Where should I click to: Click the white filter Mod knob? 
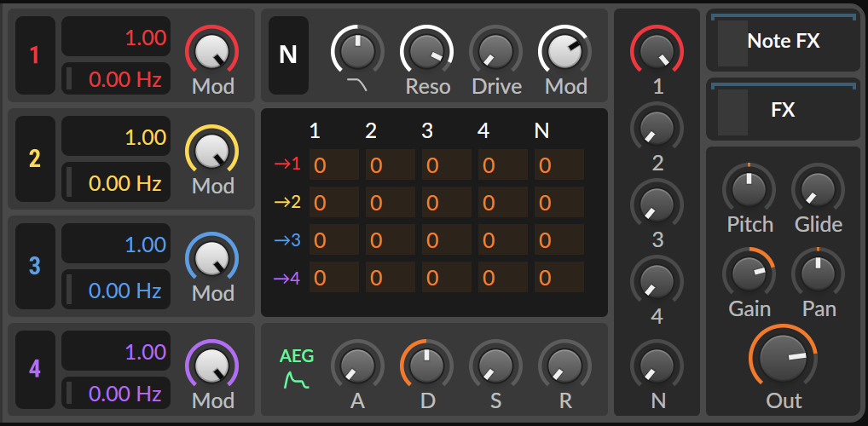[x=565, y=51]
